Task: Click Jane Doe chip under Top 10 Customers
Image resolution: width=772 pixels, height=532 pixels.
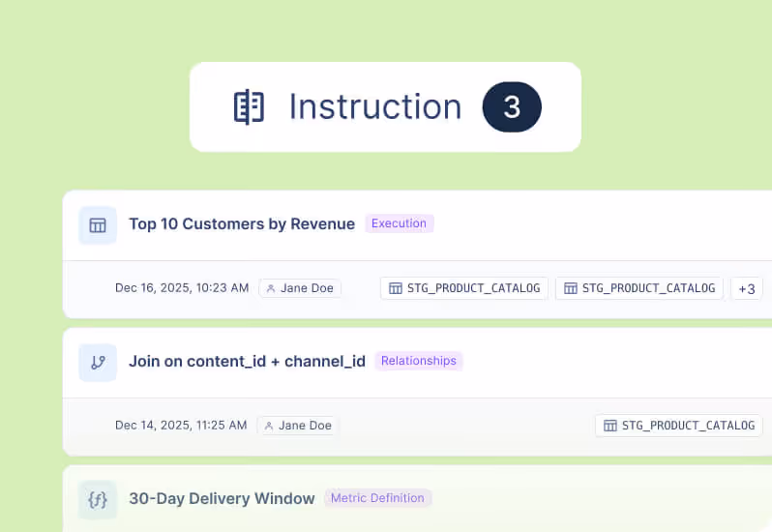Action: [x=300, y=288]
